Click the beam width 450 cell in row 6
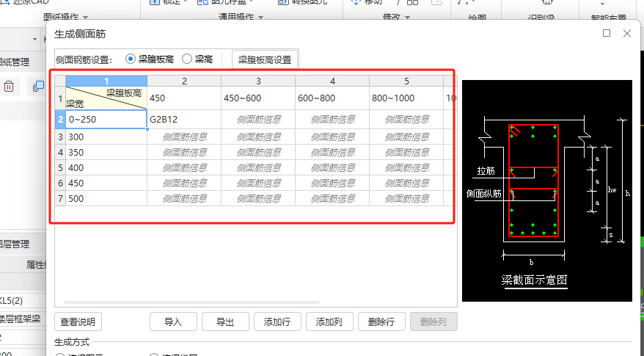 tap(106, 184)
